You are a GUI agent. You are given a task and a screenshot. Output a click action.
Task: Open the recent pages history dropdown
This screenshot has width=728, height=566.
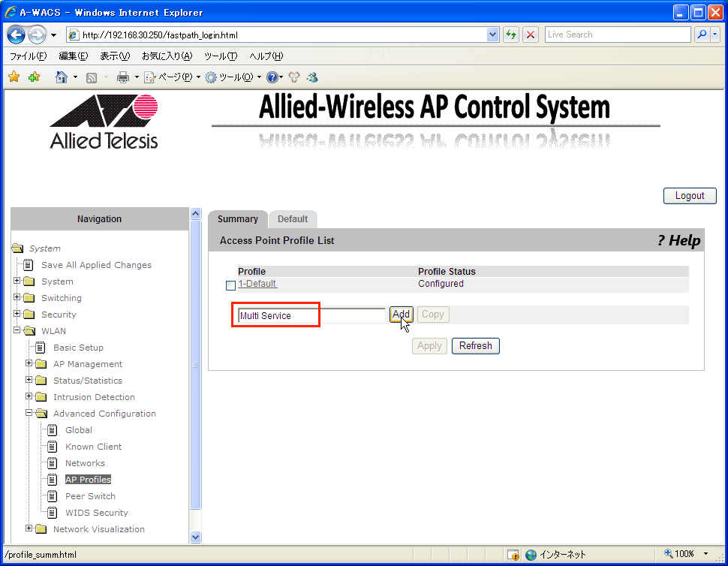click(x=54, y=35)
